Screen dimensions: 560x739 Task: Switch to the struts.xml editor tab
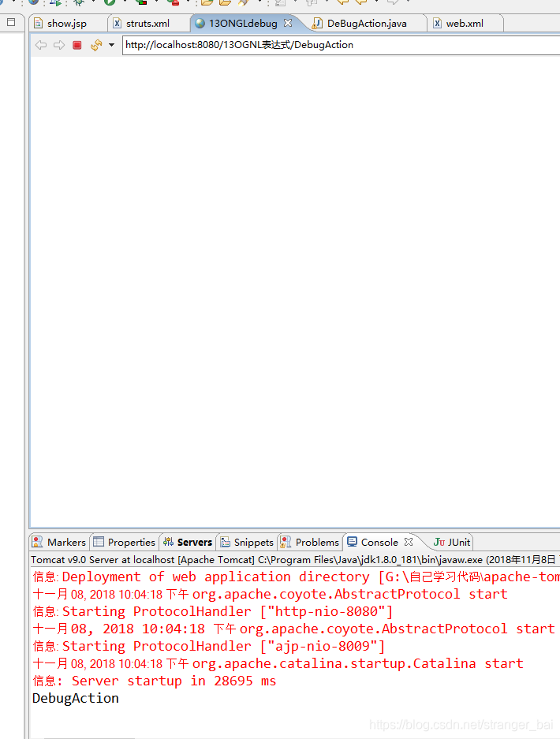[147, 24]
